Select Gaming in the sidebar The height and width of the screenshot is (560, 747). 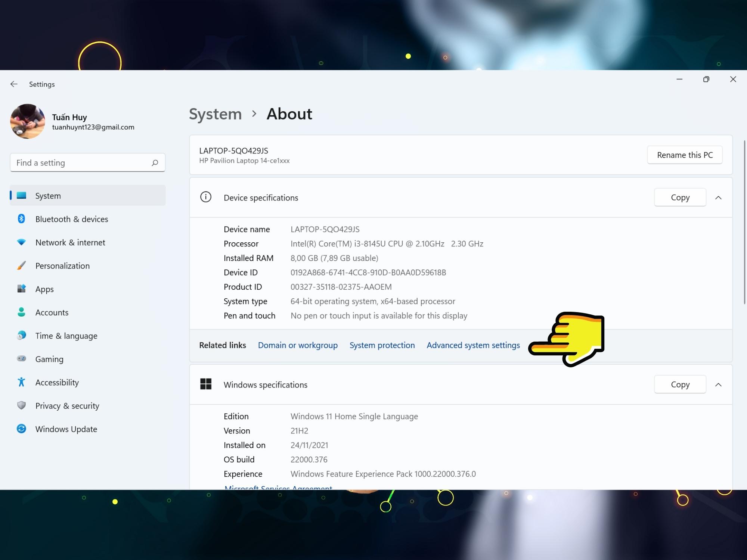88,359
